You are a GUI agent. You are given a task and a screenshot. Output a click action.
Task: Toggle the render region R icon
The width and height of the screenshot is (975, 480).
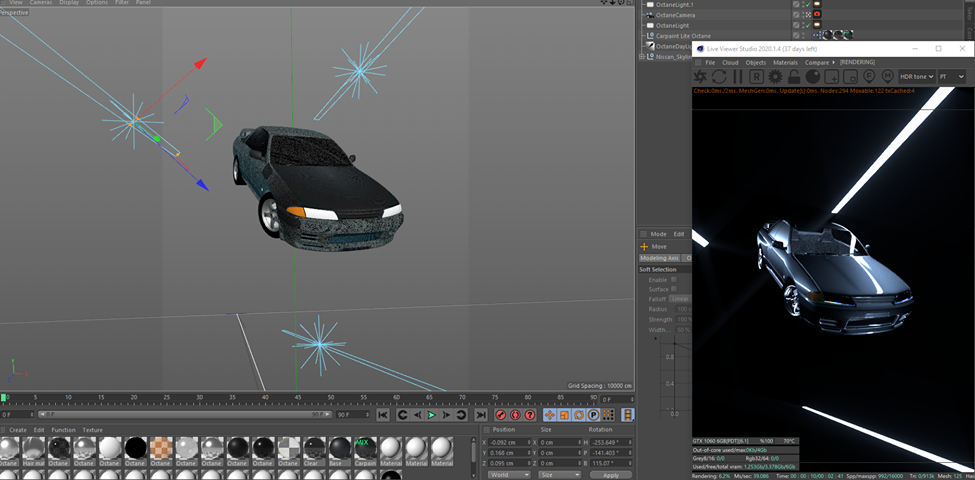756,76
